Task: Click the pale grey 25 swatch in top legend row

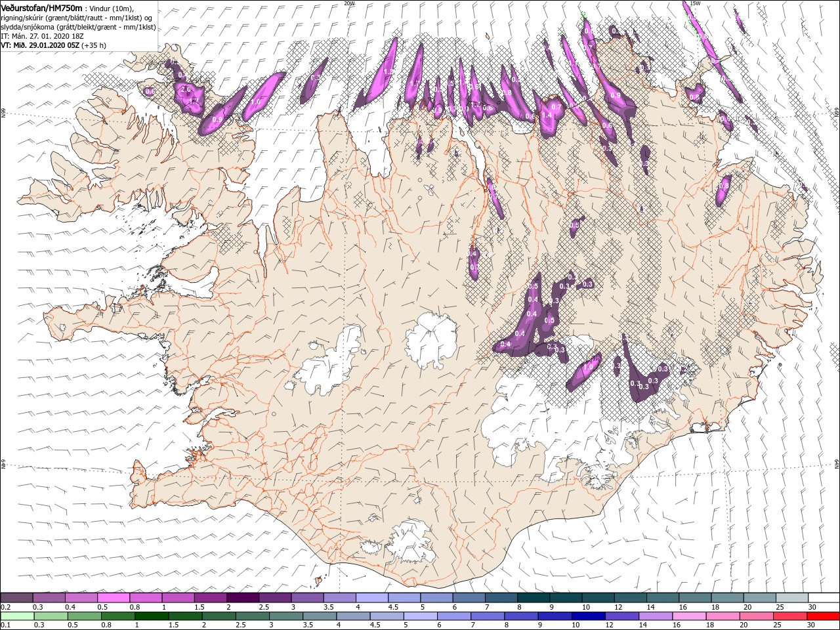Action: pyautogui.click(x=791, y=598)
